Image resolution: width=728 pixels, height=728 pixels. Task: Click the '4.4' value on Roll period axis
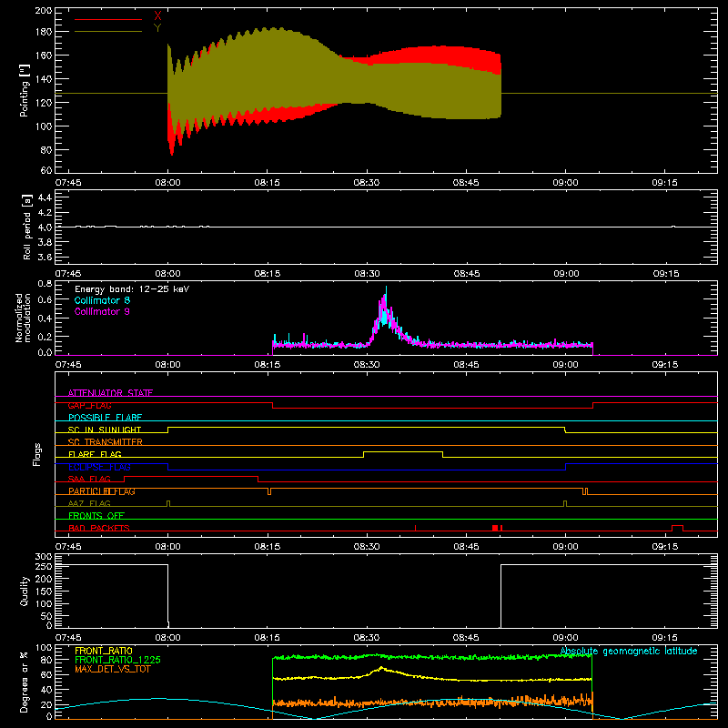click(45, 197)
